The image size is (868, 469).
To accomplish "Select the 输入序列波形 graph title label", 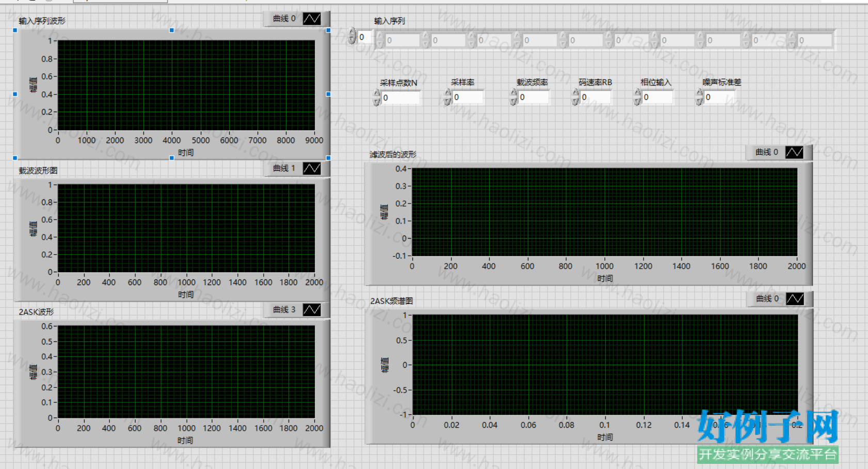I will click(42, 21).
